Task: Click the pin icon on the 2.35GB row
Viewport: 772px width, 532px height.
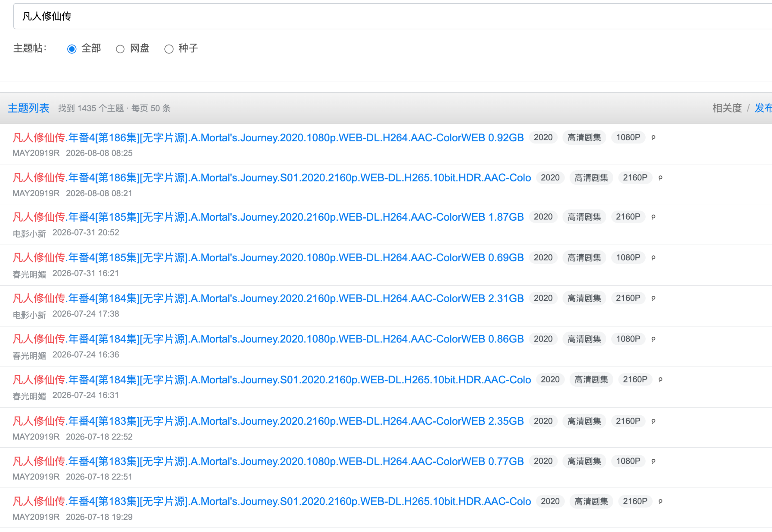Action: (x=653, y=421)
